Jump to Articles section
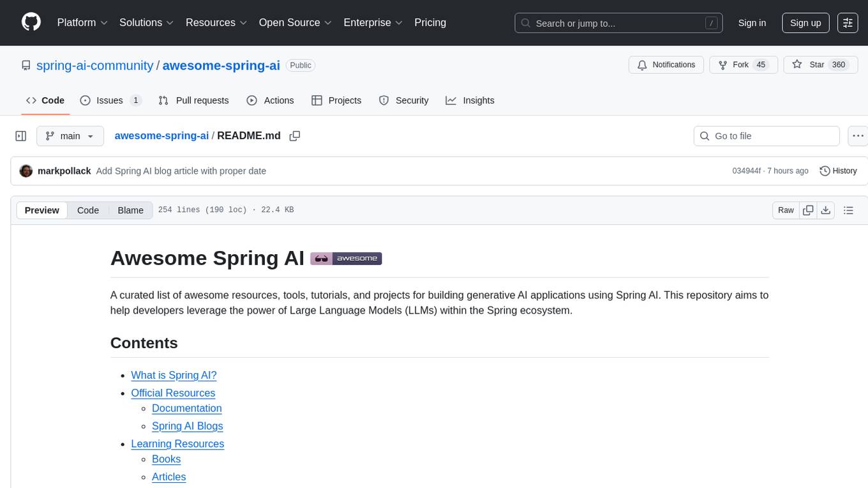Image resolution: width=868 pixels, height=488 pixels. (168, 477)
